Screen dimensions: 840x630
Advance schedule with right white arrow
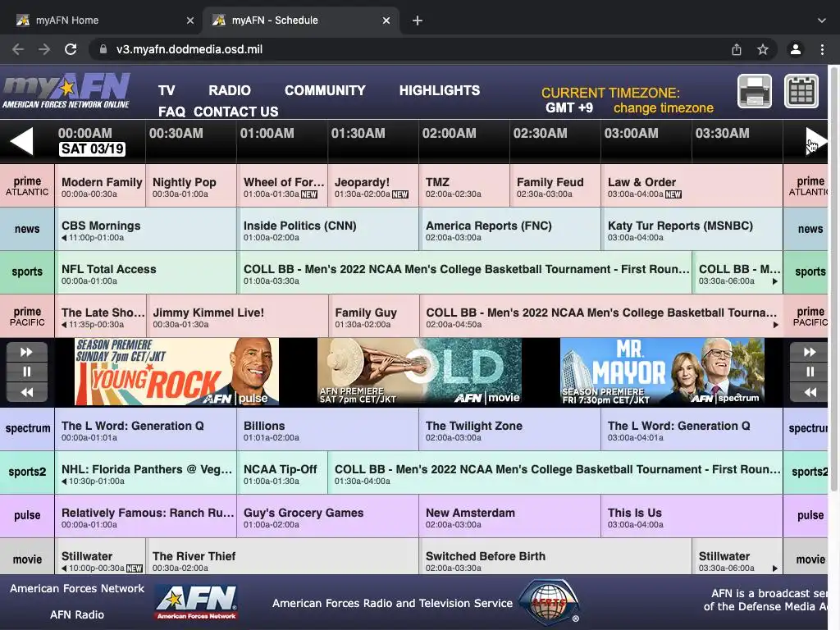point(815,141)
